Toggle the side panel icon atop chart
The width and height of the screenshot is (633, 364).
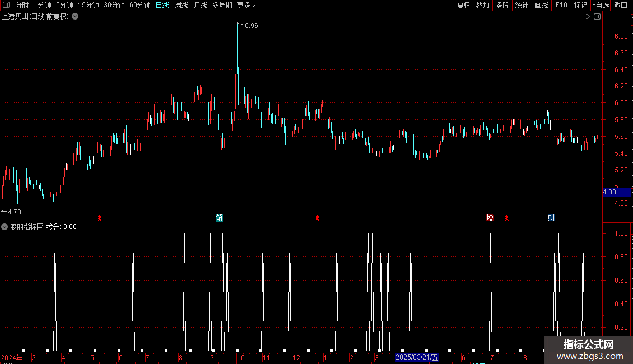597,17
